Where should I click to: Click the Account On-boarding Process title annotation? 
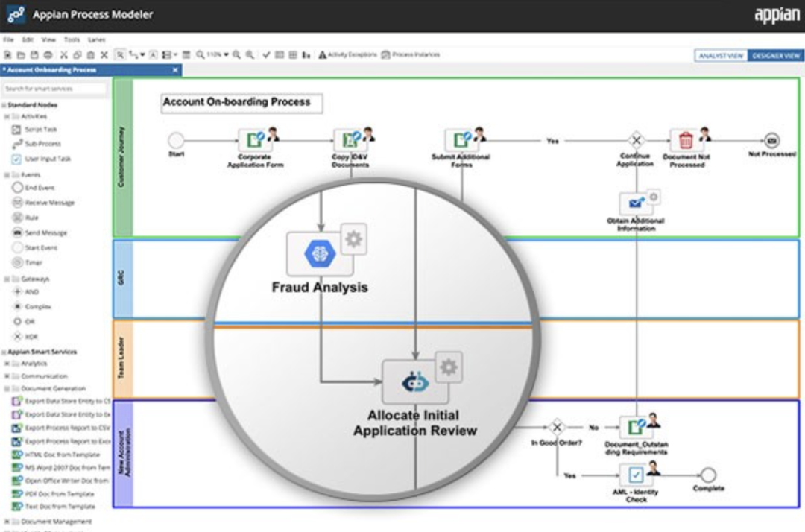click(241, 103)
